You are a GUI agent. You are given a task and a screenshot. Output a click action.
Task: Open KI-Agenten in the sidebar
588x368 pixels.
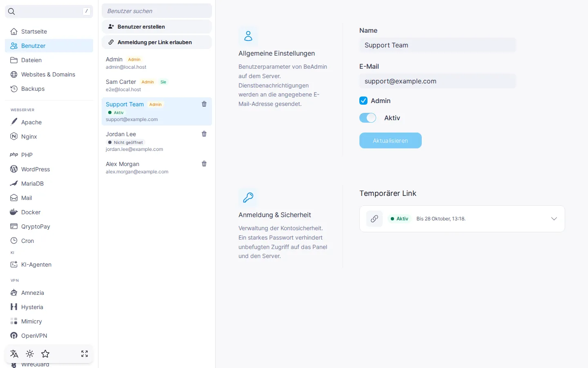click(49, 265)
